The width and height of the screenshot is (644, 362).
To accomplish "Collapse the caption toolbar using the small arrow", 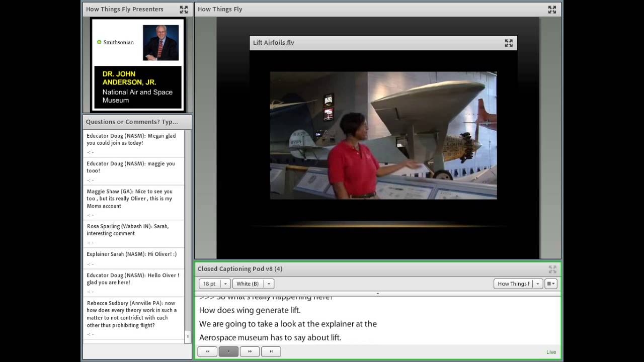I will click(378, 293).
